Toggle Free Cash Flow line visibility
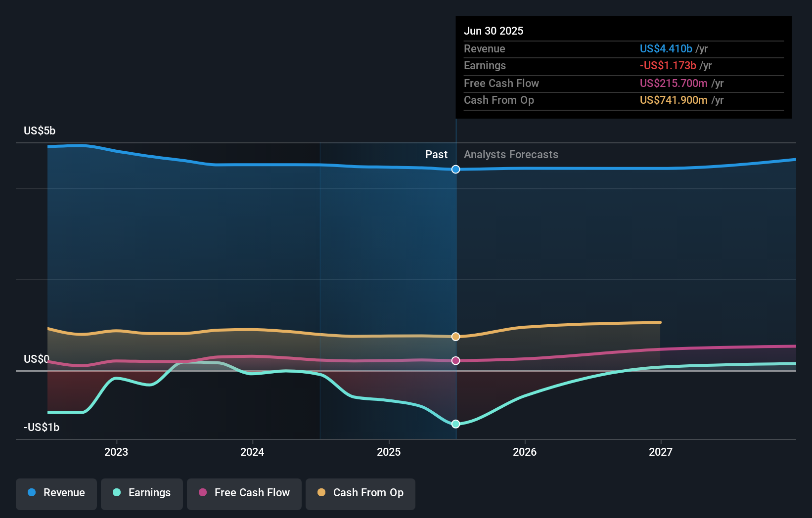The width and height of the screenshot is (812, 518). (x=244, y=493)
